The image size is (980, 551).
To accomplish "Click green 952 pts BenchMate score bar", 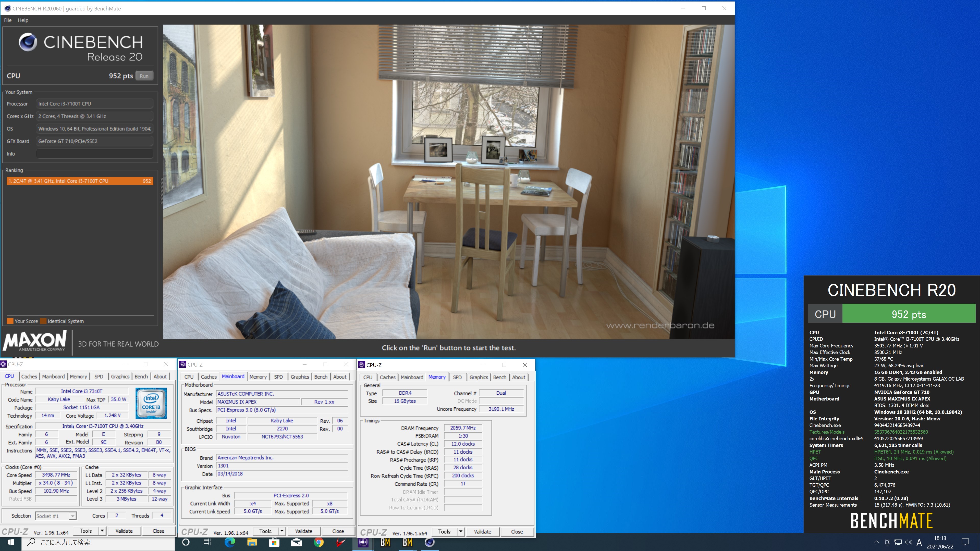I will [x=909, y=314].
